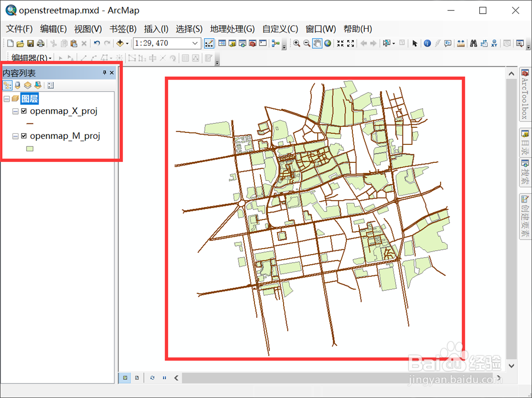Uncheck openmap_M_proj layer visibility

pyautogui.click(x=24, y=136)
